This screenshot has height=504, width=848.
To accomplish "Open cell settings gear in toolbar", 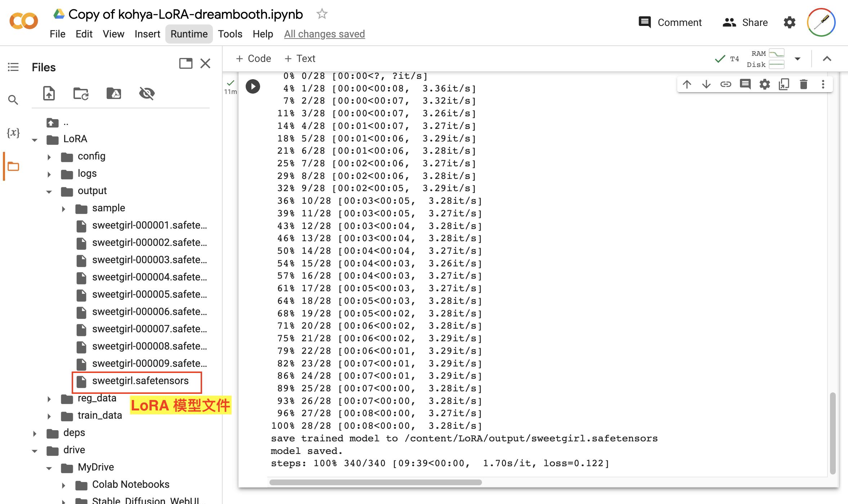I will click(x=764, y=84).
